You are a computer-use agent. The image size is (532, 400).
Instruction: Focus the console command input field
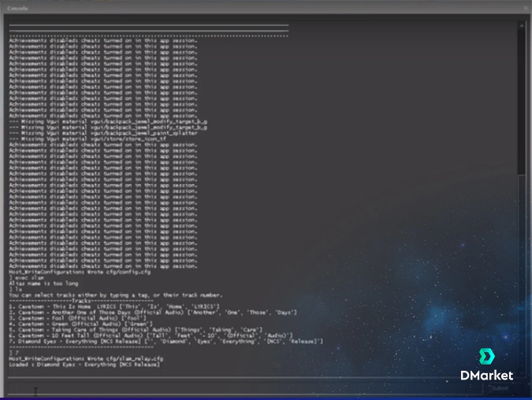(245, 388)
